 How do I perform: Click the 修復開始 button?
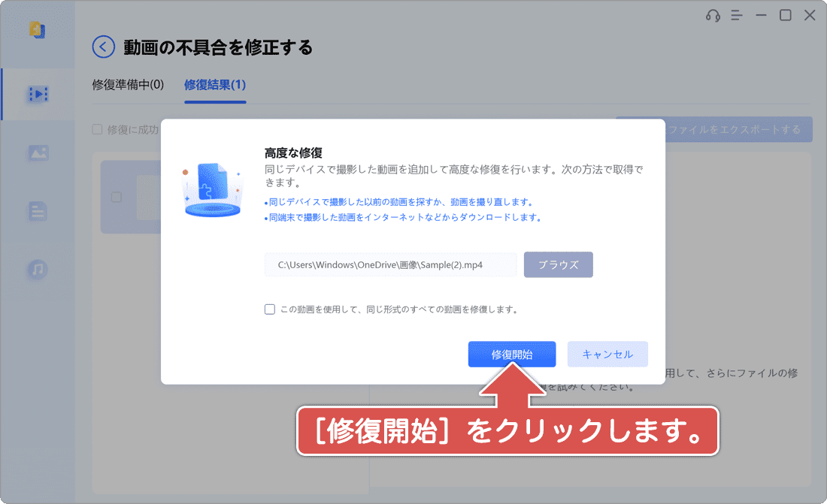coord(512,354)
